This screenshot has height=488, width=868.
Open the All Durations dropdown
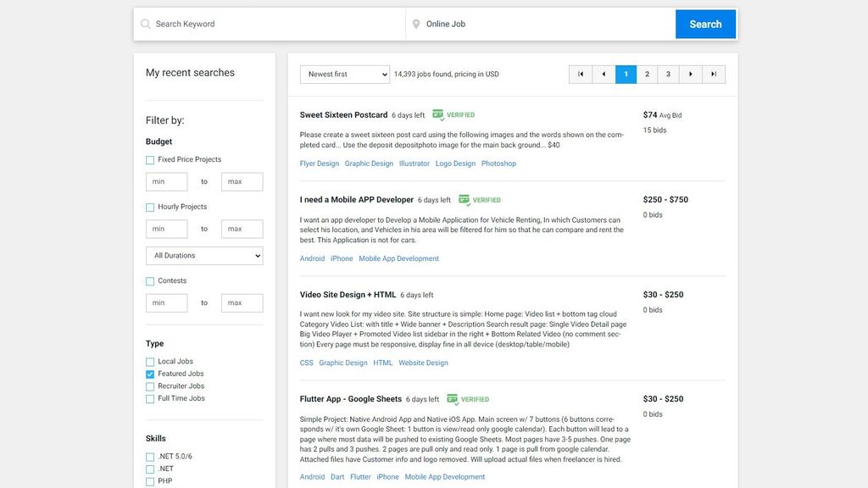point(203,255)
